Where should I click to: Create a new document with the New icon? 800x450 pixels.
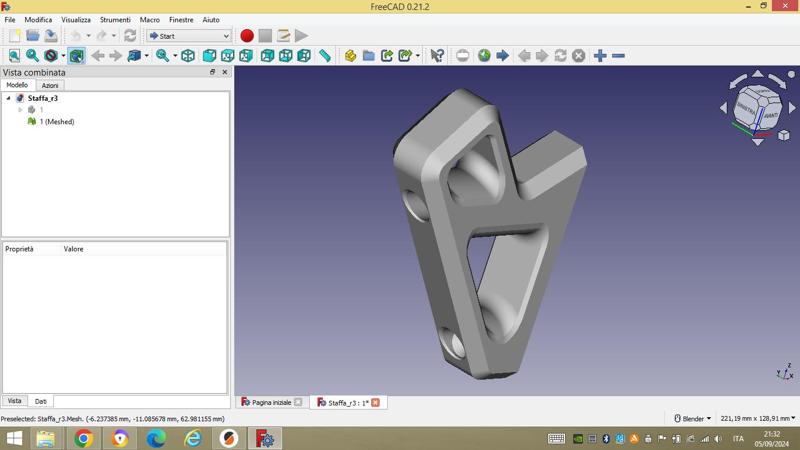(x=14, y=36)
